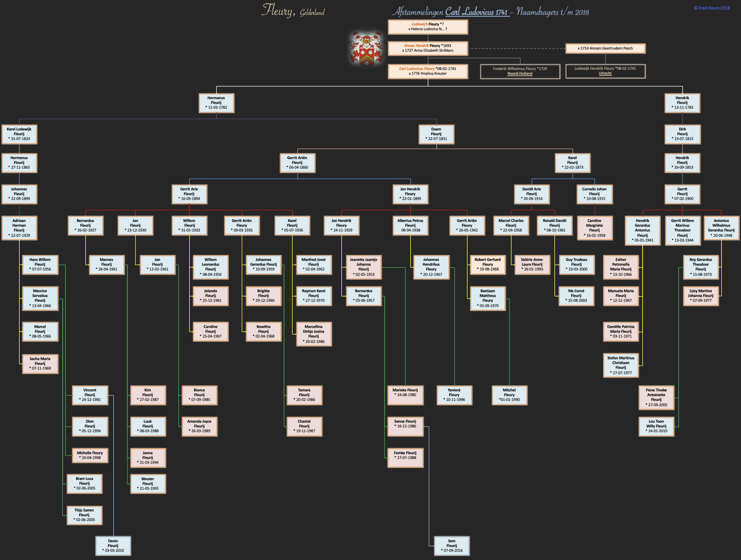This screenshot has height=560, width=741.
Task: Open the Utrecht branch link
Action: pos(605,73)
